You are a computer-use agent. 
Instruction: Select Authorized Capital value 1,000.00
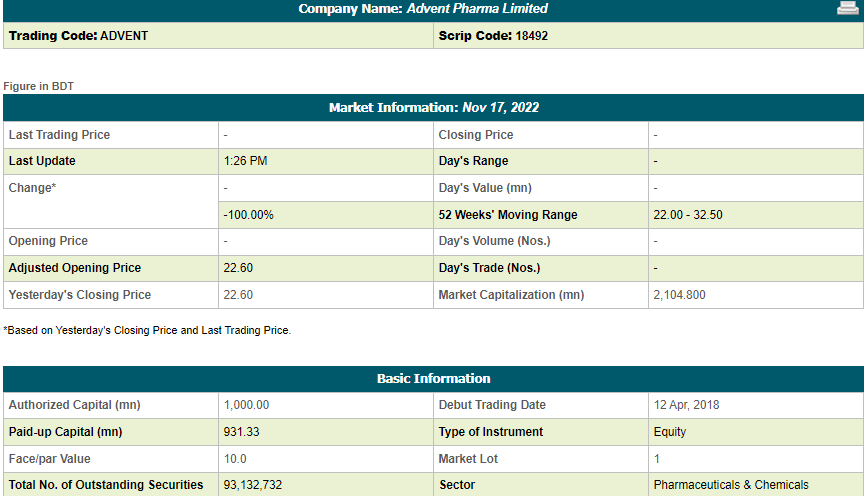(246, 405)
